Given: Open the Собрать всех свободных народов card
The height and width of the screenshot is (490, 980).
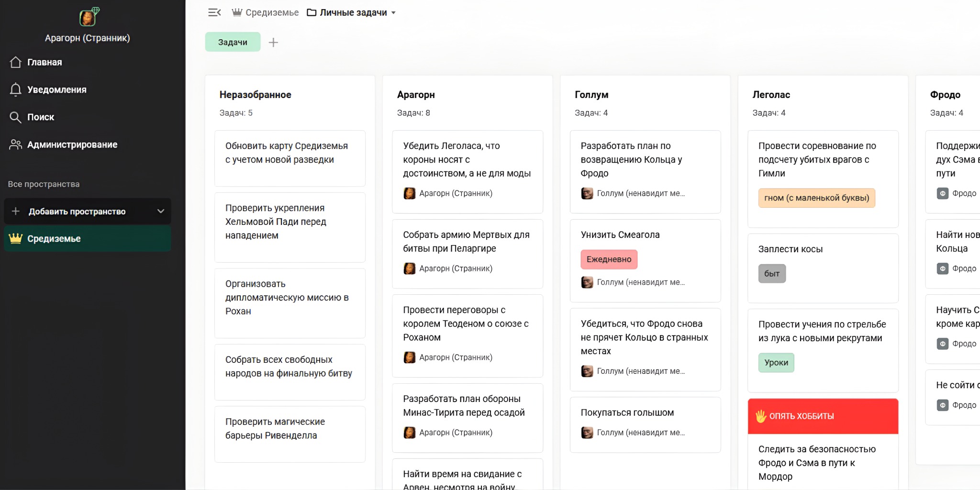Looking at the screenshot, I should [x=290, y=372].
